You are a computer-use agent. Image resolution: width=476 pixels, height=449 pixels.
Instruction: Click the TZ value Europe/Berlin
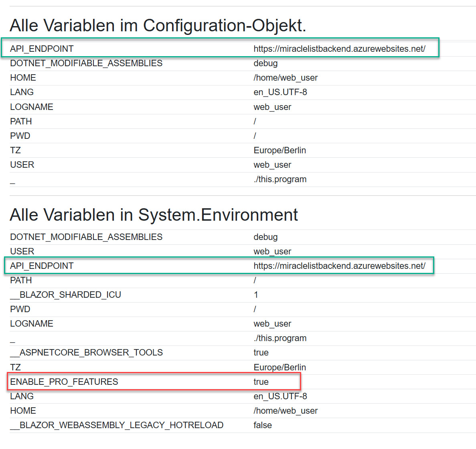coord(280,150)
